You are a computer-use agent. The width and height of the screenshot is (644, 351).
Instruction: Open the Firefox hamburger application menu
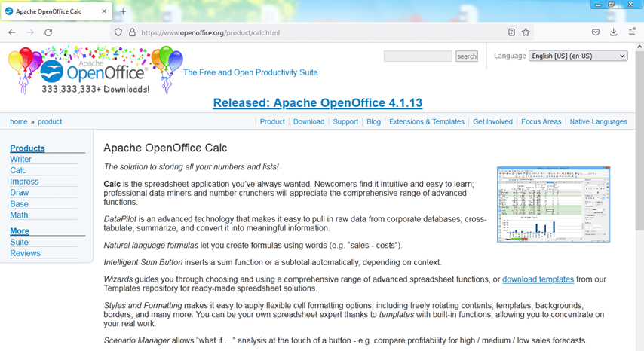click(x=633, y=32)
